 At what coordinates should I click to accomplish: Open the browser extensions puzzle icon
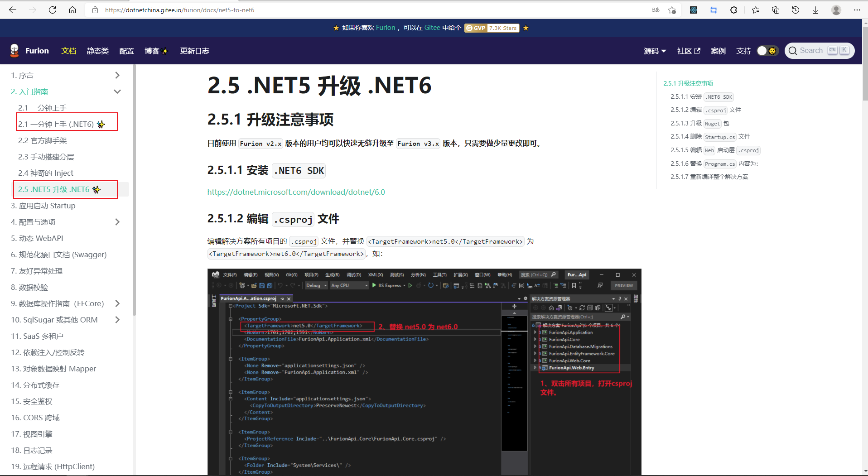click(x=733, y=10)
